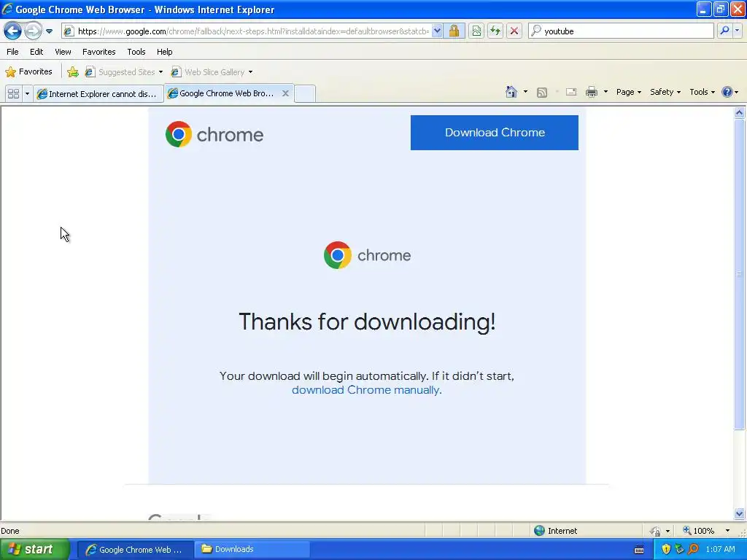Image resolution: width=747 pixels, height=560 pixels.
Task: Click the orange magnifier tray icon
Action: [x=693, y=550]
